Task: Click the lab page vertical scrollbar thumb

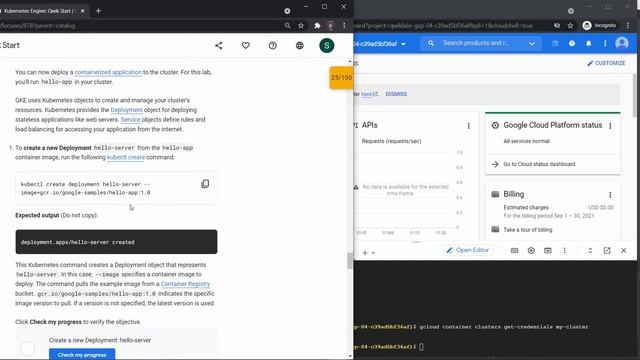Action: point(349,261)
